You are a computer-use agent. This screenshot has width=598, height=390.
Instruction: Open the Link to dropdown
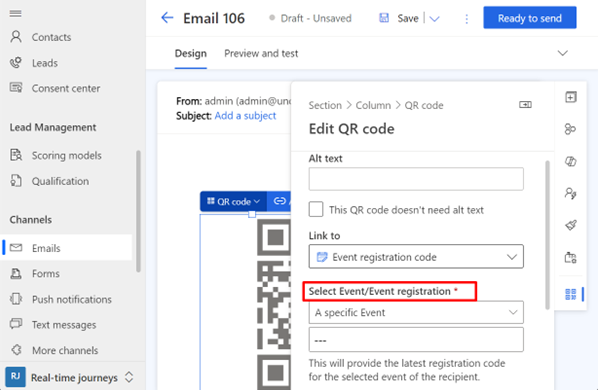coord(416,257)
